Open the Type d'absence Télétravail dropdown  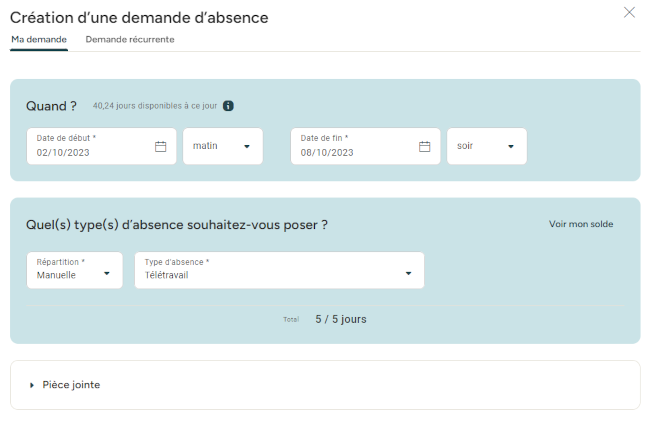tap(279, 270)
